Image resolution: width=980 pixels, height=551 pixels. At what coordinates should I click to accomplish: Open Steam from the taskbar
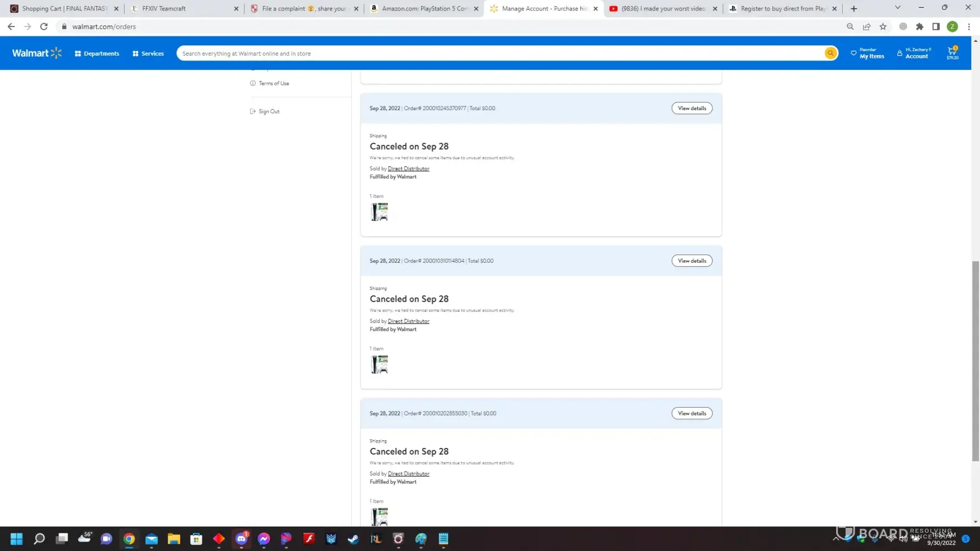click(353, 539)
